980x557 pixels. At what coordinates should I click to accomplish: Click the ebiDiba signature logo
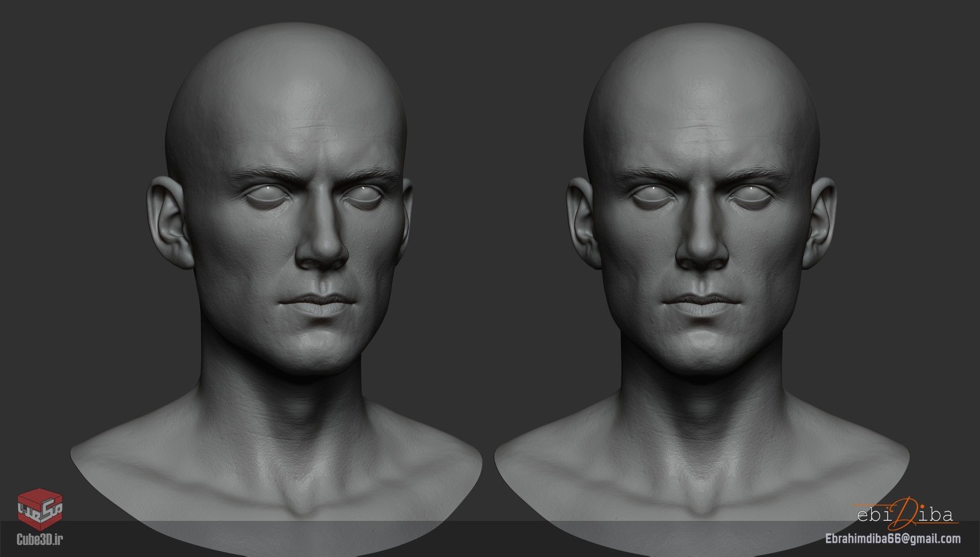point(907,513)
